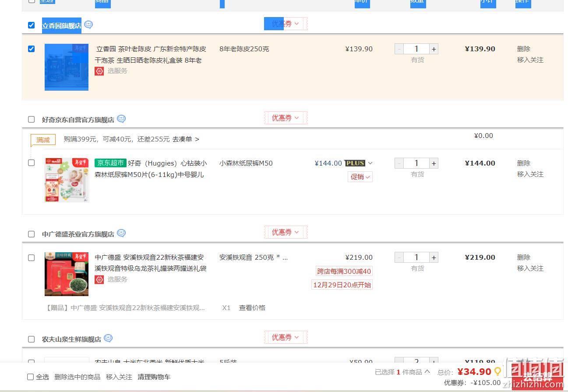
Task: Move 立香园 老陈皮 to 移入关注
Action: pos(530,60)
